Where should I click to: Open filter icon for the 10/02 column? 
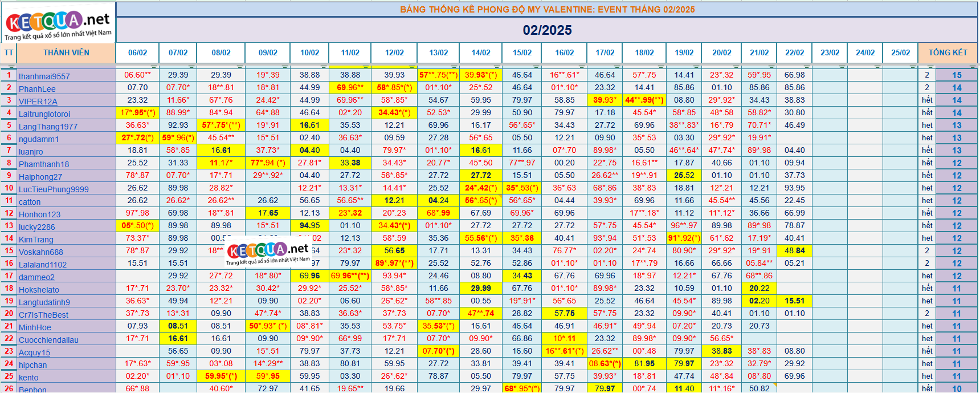click(x=325, y=67)
